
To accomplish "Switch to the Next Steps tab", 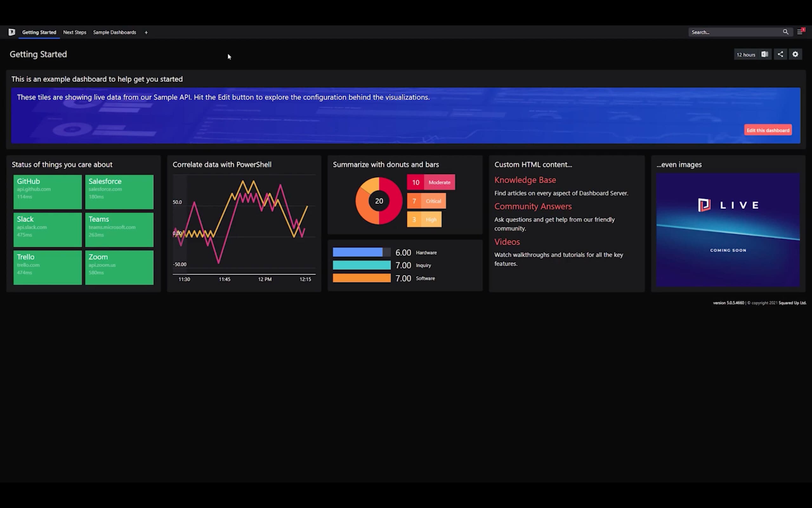I will (75, 32).
